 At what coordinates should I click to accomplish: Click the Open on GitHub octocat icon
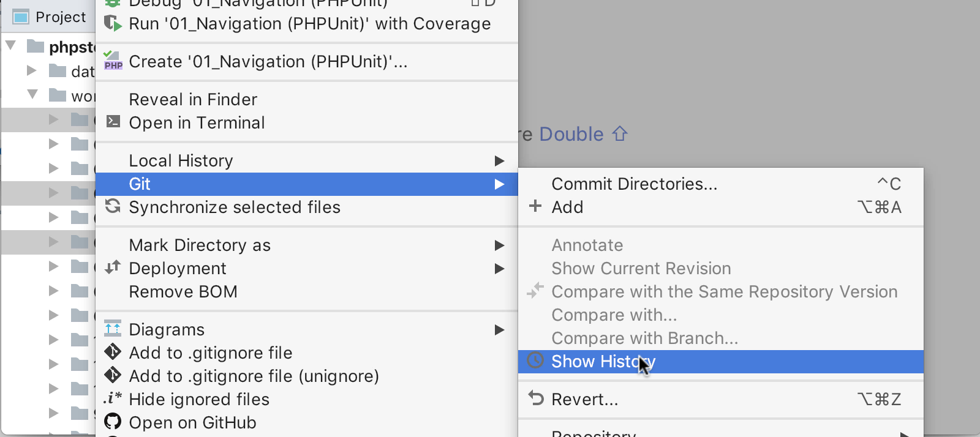pos(113,422)
